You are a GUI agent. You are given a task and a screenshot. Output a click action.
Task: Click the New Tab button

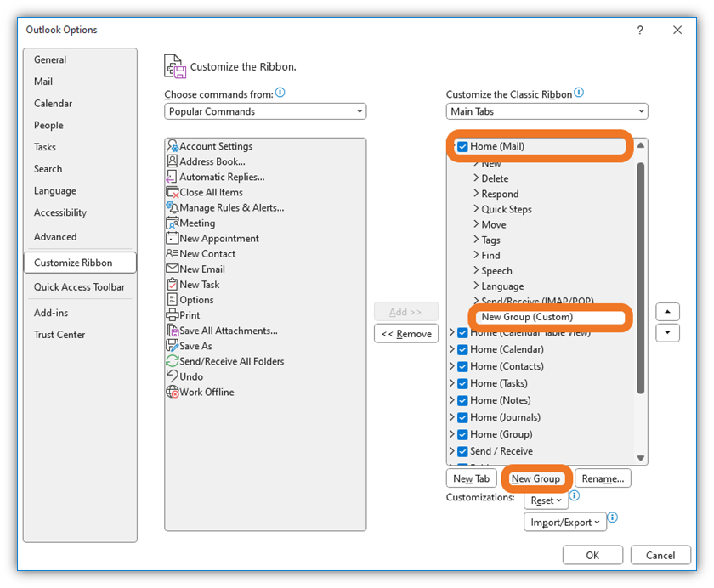[471, 478]
